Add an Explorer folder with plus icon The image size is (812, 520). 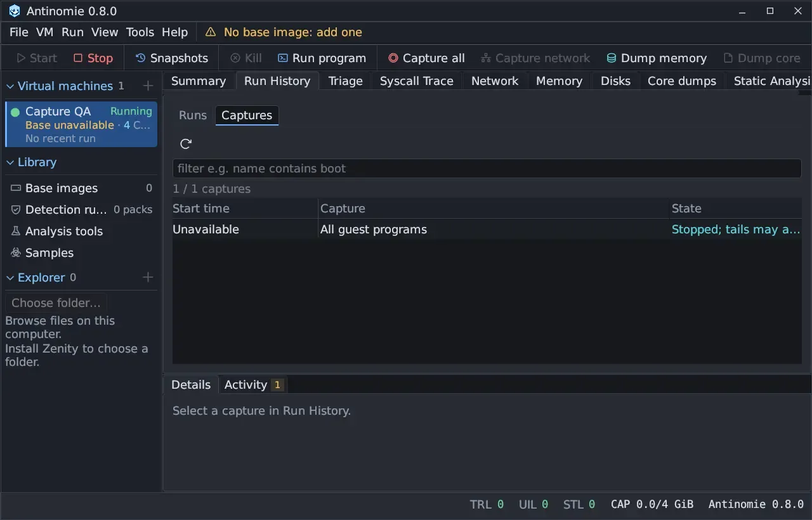[148, 277]
